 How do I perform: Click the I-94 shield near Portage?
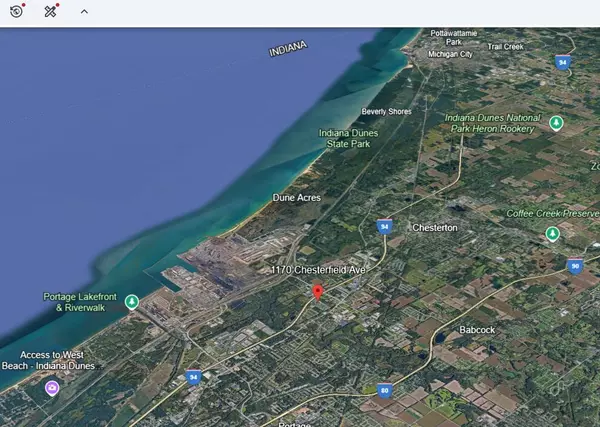[193, 377]
